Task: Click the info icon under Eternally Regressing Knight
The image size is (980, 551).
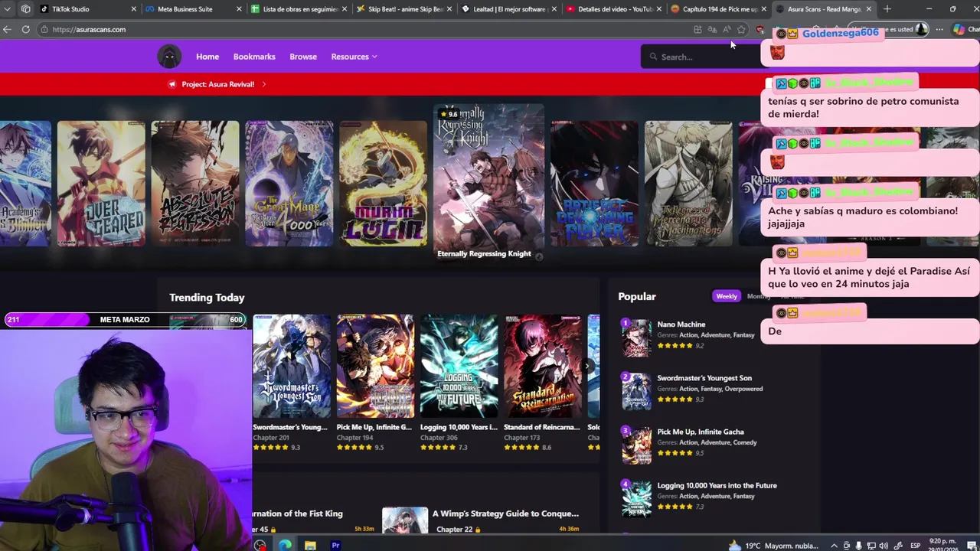Action: (x=539, y=256)
